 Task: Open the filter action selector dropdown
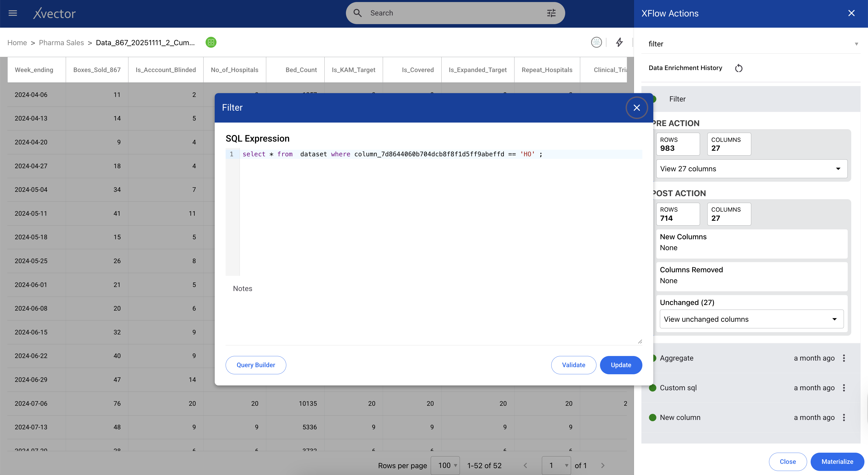(x=752, y=44)
